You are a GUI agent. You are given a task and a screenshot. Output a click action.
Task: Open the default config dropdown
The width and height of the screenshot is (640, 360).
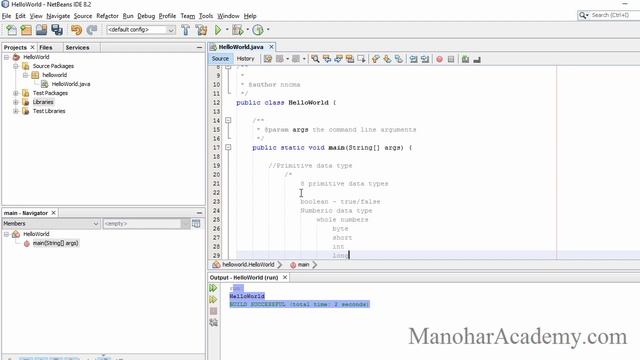point(171,30)
